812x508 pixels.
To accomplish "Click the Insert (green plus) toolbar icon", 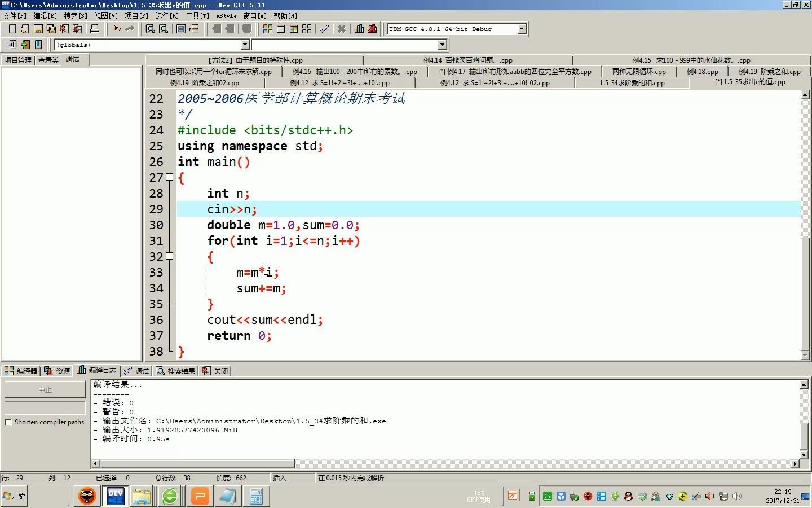I will coord(25,45).
